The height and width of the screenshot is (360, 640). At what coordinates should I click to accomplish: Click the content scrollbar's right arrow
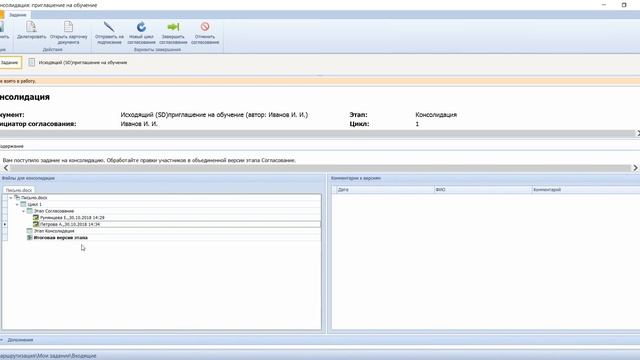coord(635,168)
